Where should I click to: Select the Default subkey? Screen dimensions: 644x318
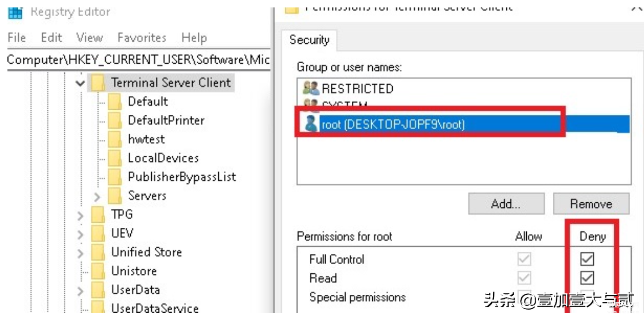(148, 101)
